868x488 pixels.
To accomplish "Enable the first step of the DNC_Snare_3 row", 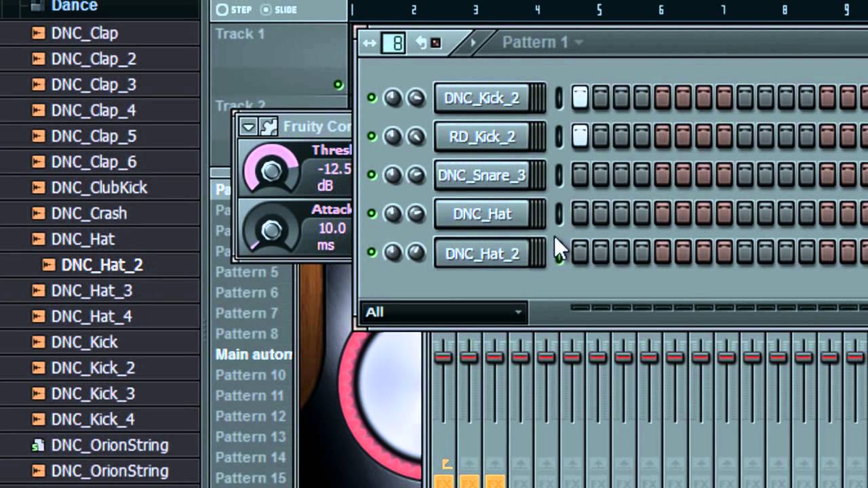I will tap(580, 175).
